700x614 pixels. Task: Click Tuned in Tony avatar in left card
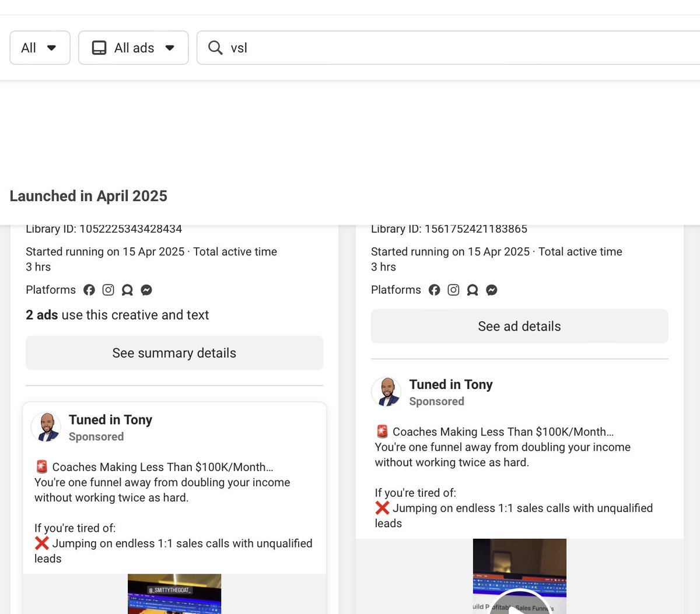tap(46, 427)
